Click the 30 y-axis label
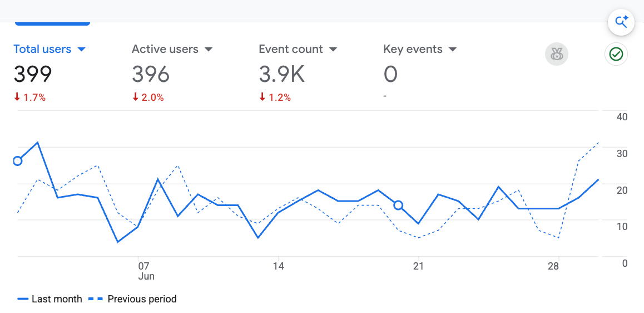The height and width of the screenshot is (313, 644). click(x=622, y=154)
